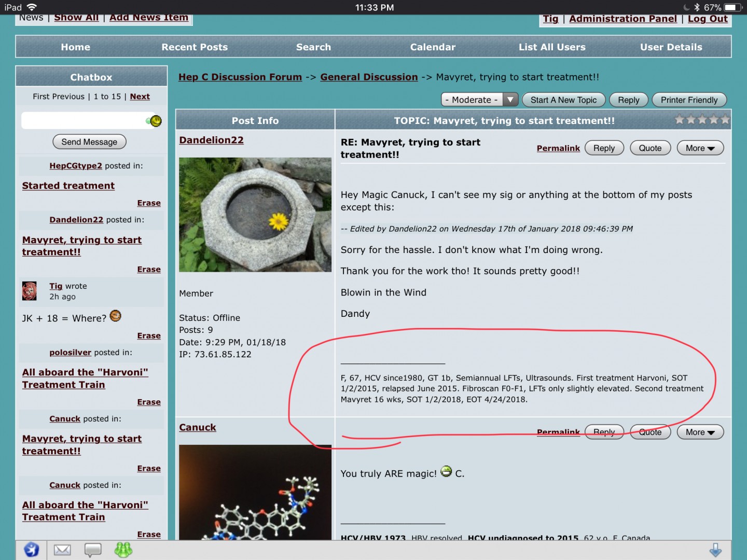Go to Next page in chatbox
The width and height of the screenshot is (747, 560).
coord(140,96)
